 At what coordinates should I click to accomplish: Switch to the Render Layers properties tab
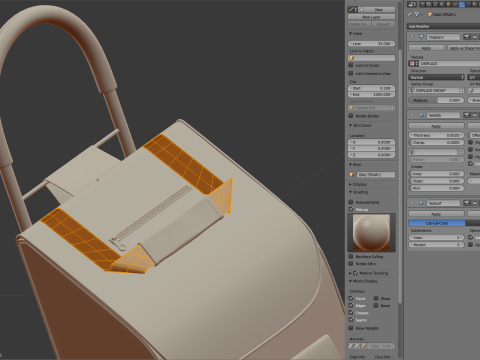[x=429, y=4]
